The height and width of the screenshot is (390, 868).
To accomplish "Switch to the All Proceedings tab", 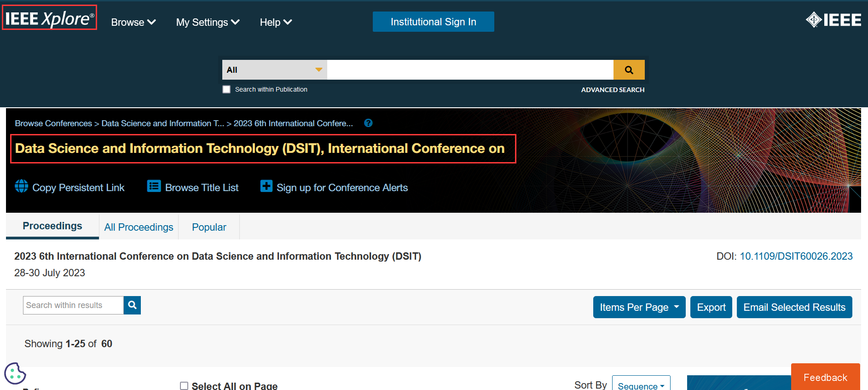I will [x=139, y=227].
